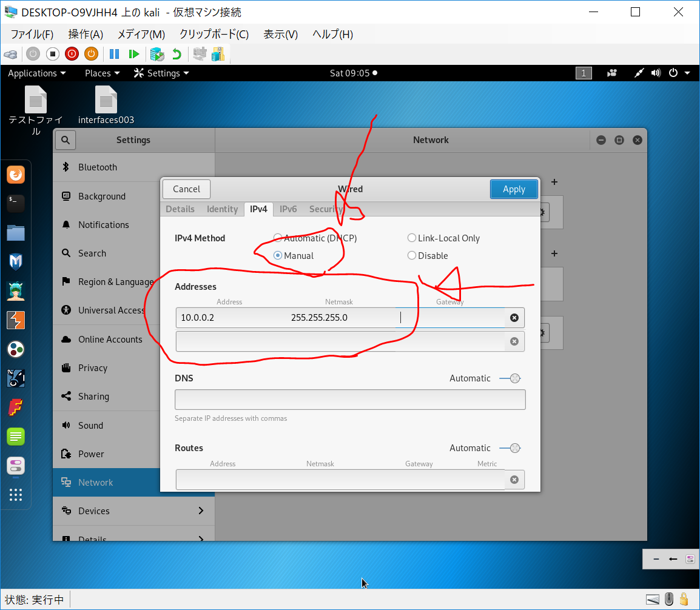Open the Applications menu dropdown

tap(36, 73)
